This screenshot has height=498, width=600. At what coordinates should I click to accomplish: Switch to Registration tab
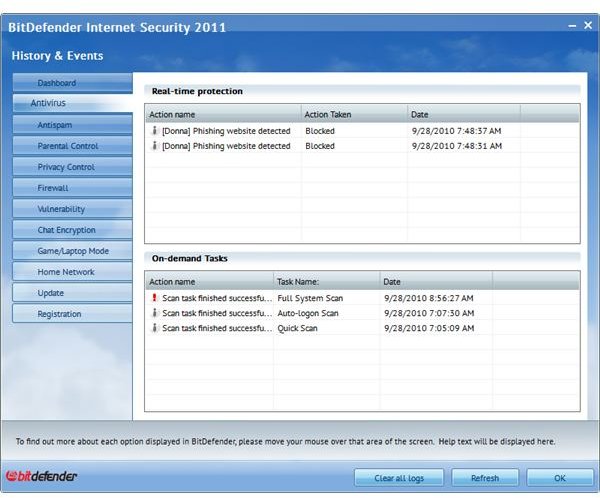[x=72, y=314]
